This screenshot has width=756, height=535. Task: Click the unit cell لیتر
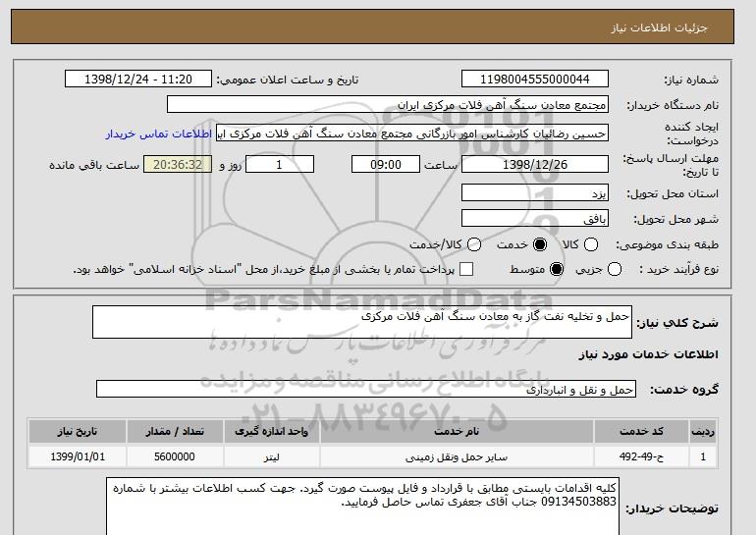click(x=271, y=456)
